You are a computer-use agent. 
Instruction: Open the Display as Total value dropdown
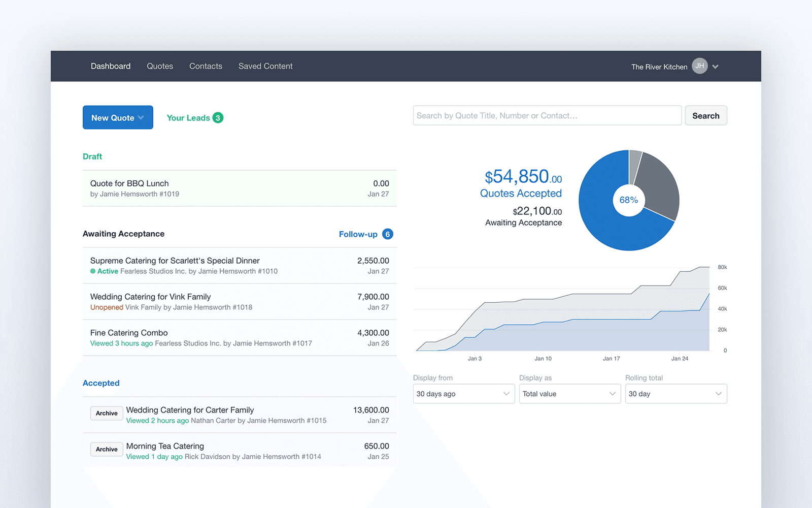[x=569, y=394]
